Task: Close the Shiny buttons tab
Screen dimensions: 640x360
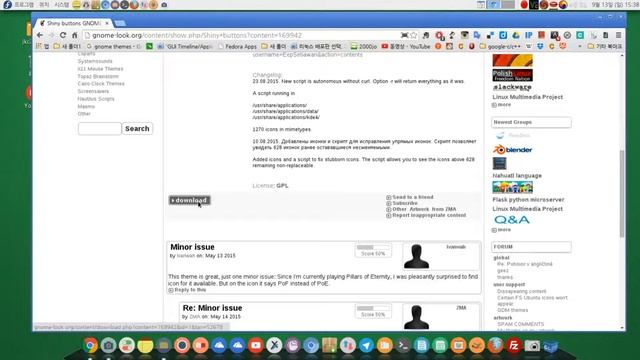Action: (x=107, y=23)
